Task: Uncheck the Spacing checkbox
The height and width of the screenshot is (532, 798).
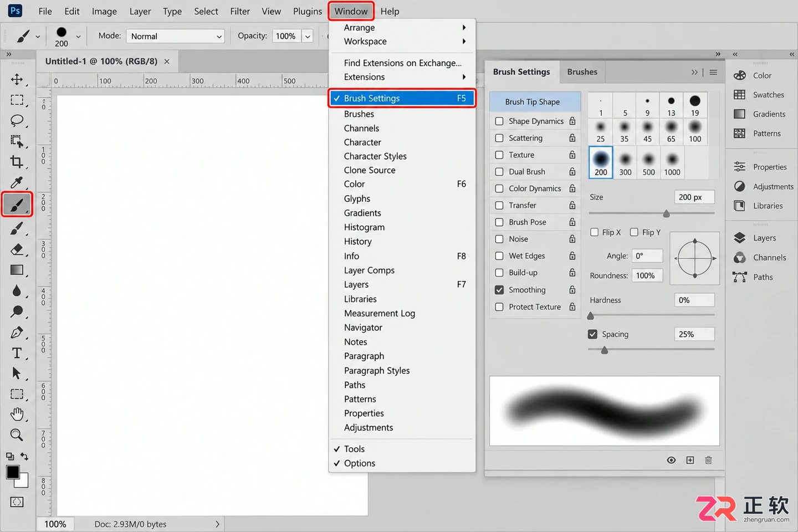Action: [x=592, y=334]
